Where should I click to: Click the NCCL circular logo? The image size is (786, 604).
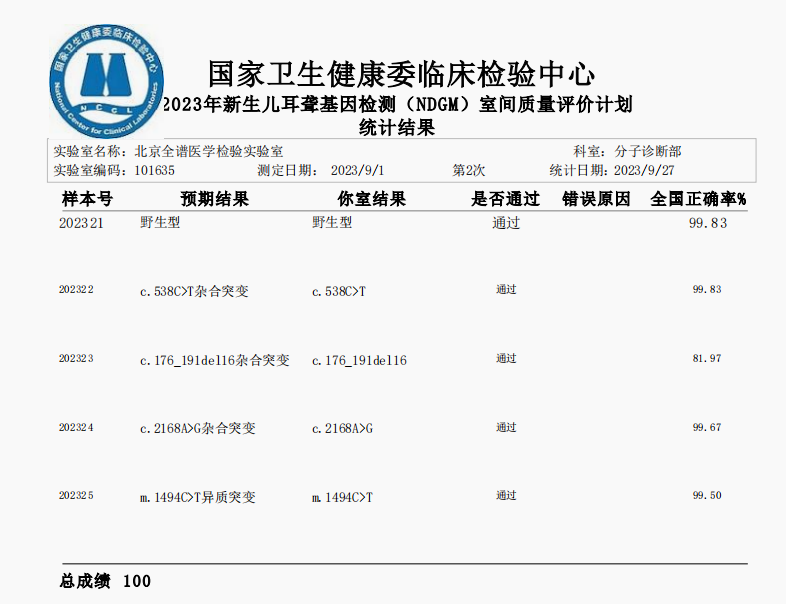[x=107, y=82]
